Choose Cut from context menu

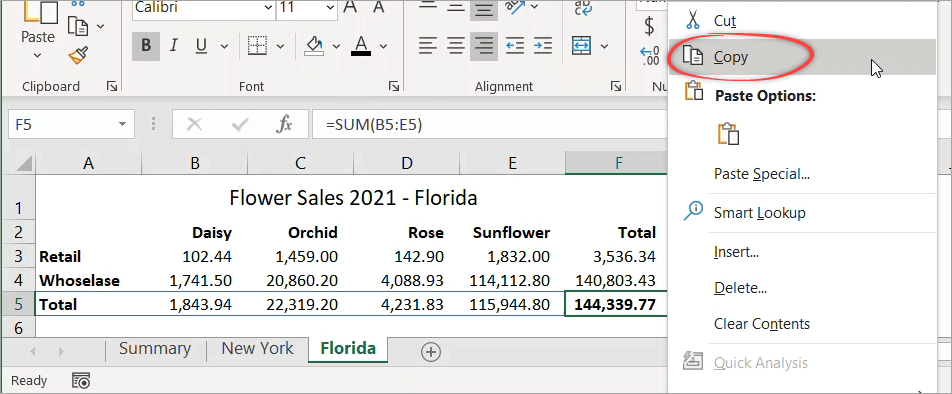click(801, 21)
